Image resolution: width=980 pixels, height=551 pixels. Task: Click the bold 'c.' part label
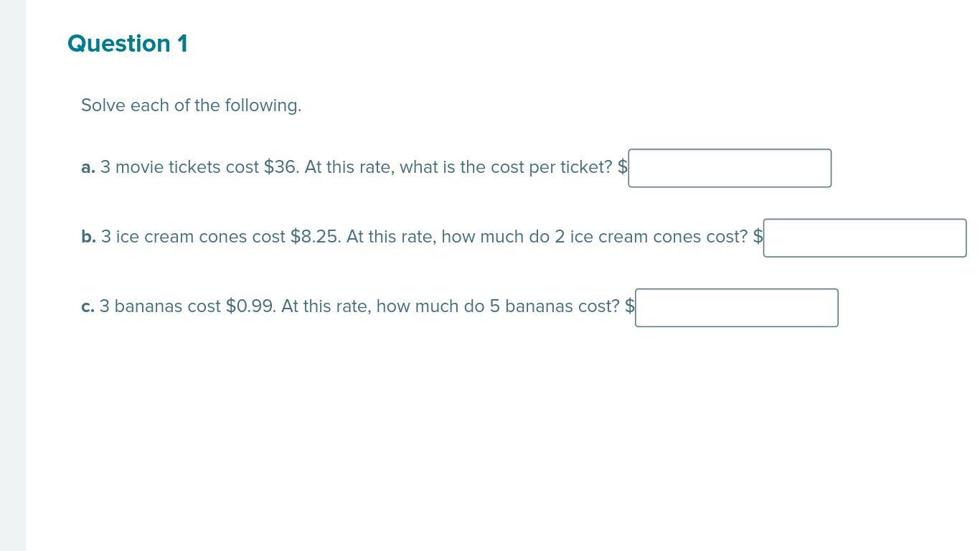tap(88, 306)
